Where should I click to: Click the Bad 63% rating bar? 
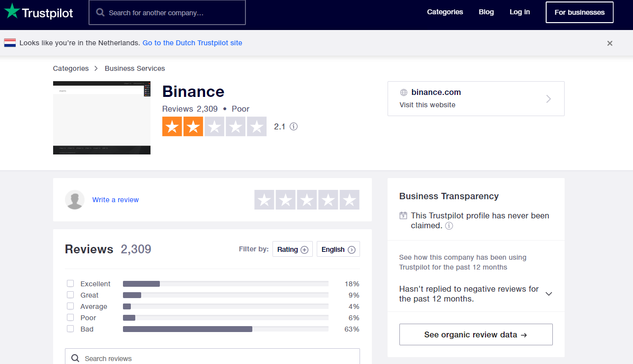click(226, 329)
